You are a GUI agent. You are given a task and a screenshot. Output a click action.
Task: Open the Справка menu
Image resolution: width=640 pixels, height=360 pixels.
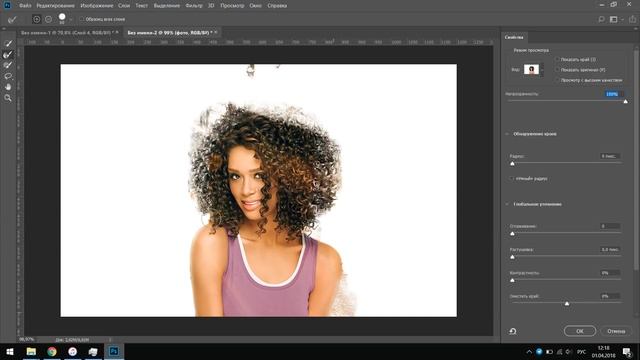(277, 6)
